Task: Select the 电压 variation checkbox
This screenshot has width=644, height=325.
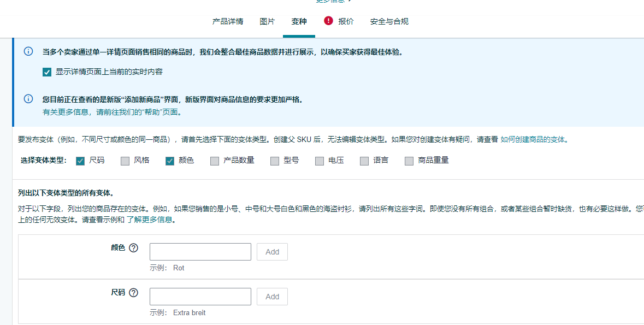Action: 320,161
